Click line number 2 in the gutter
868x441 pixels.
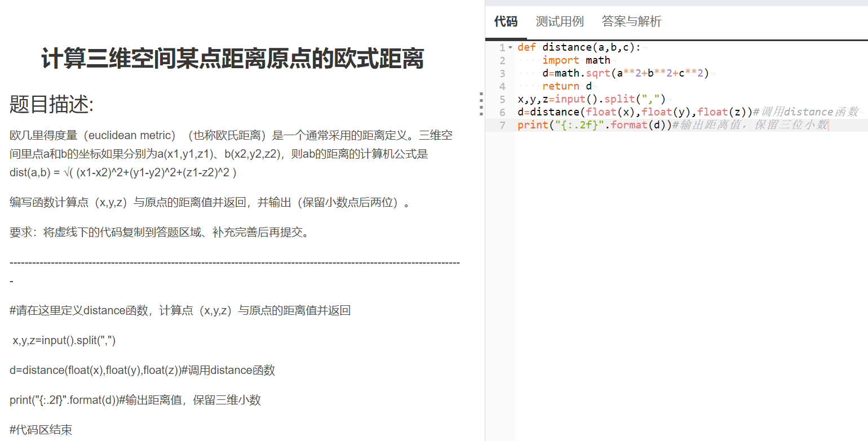click(502, 60)
